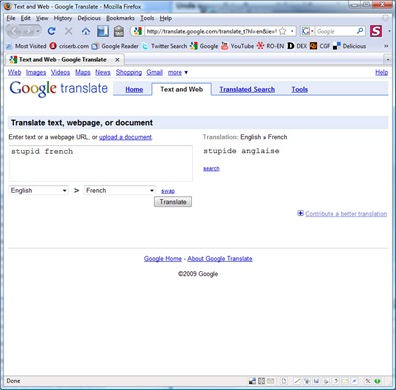Open the Images link in top bar
The width and height of the screenshot is (396, 390).
36,72
